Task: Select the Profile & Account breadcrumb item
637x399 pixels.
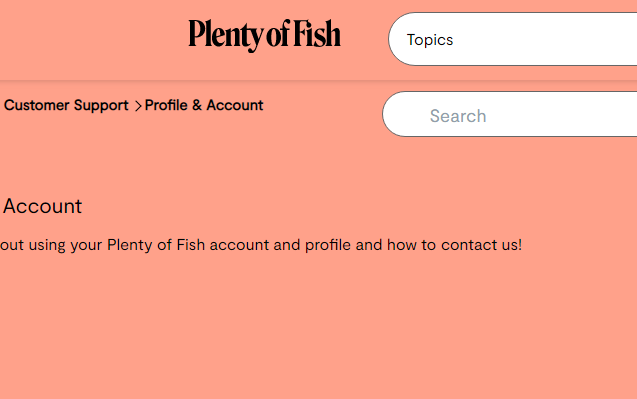Action: click(x=204, y=106)
